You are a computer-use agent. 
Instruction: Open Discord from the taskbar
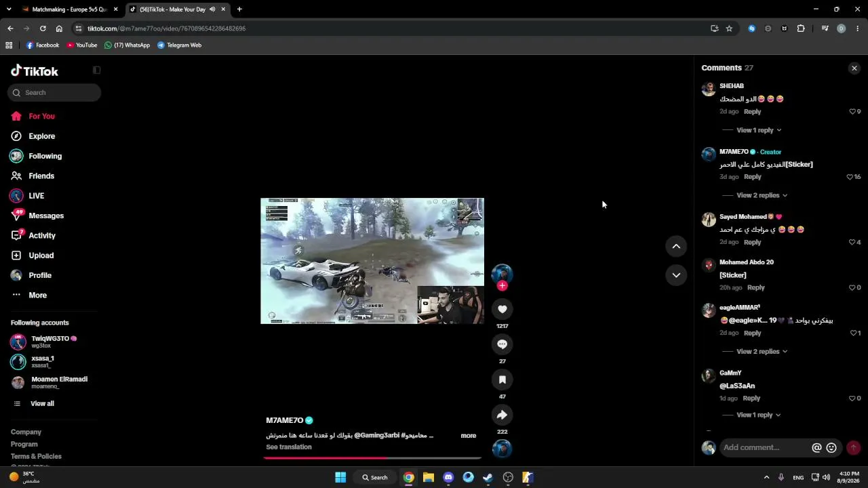[x=448, y=477]
